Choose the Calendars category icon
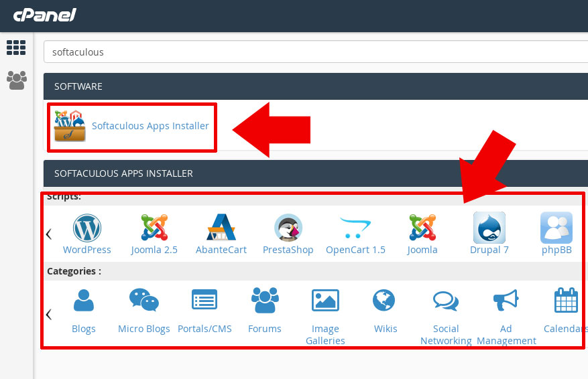588x379 pixels. (567, 300)
